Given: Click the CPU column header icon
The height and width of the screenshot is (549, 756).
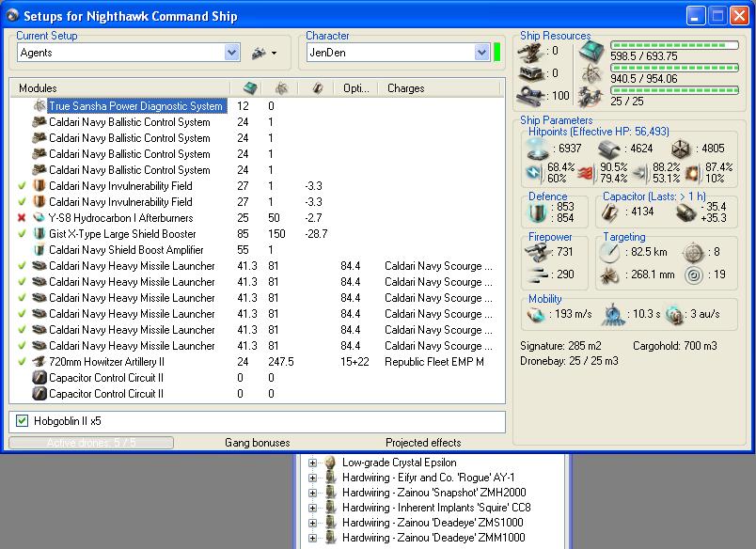Looking at the screenshot, I should tap(250, 88).
